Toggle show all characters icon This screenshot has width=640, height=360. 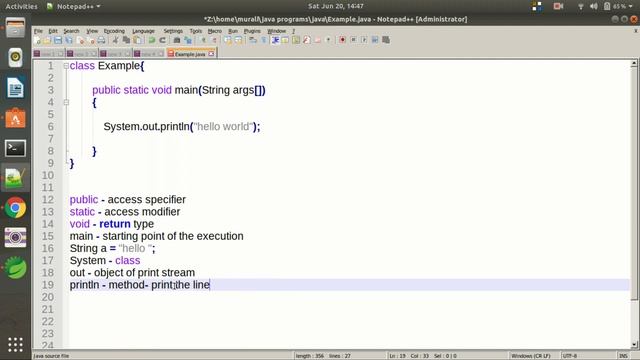pos(264,40)
